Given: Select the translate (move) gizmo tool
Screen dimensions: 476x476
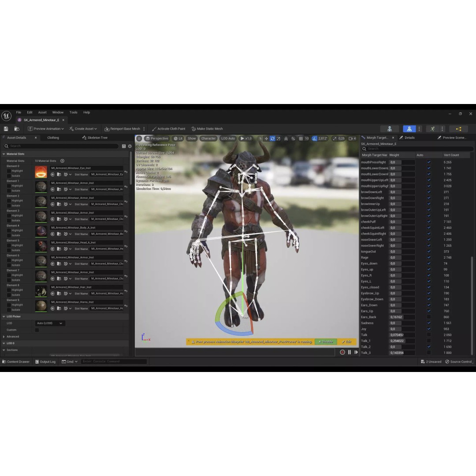Looking at the screenshot, I should click(x=266, y=138).
